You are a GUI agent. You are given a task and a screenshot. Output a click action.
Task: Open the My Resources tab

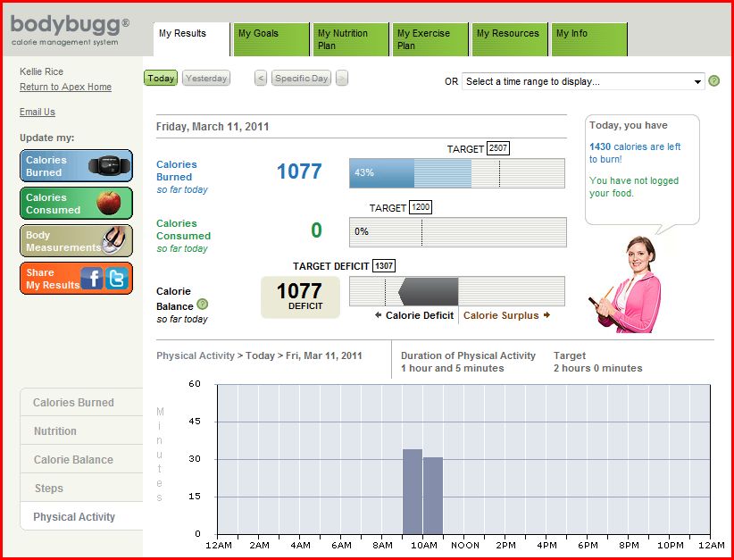click(510, 39)
